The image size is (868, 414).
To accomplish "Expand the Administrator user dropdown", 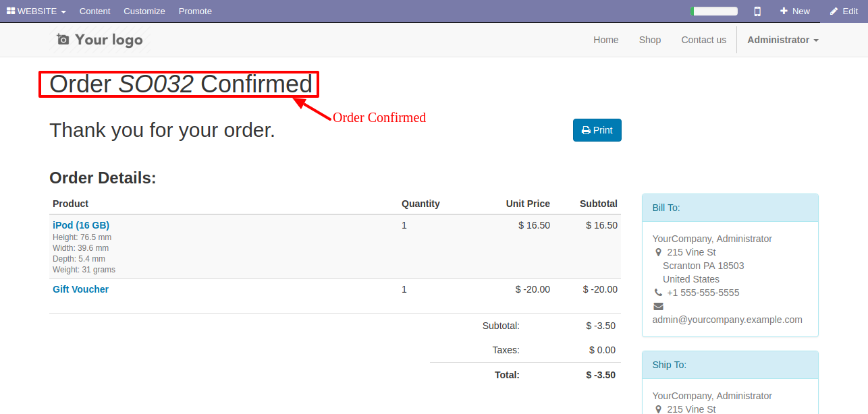I will pyautogui.click(x=782, y=40).
